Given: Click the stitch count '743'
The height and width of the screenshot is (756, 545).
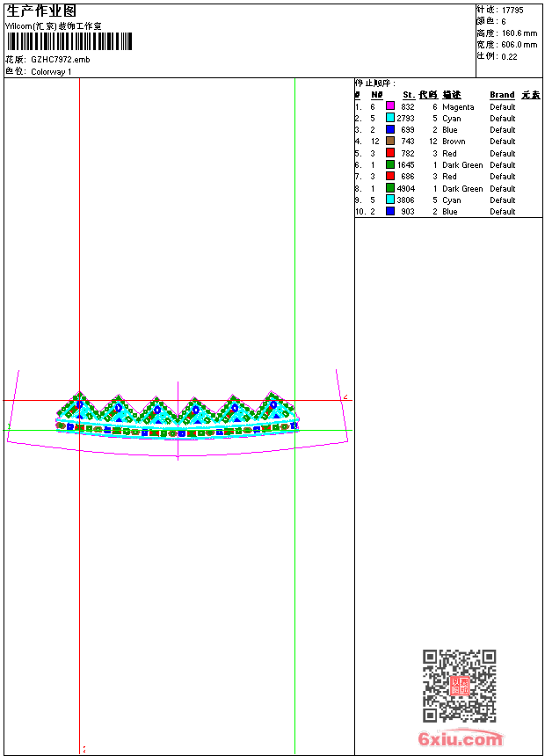Looking at the screenshot, I should pos(408,142).
